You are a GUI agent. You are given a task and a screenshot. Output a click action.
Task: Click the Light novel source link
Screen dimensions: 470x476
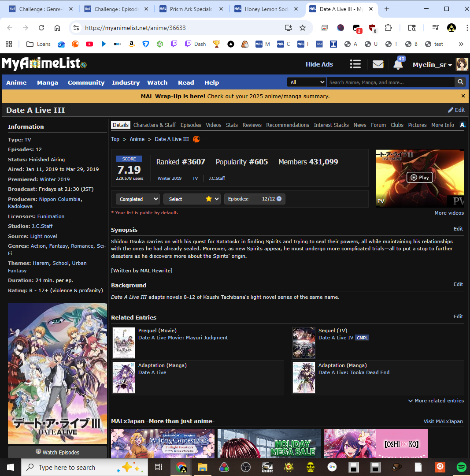pyautogui.click(x=44, y=236)
